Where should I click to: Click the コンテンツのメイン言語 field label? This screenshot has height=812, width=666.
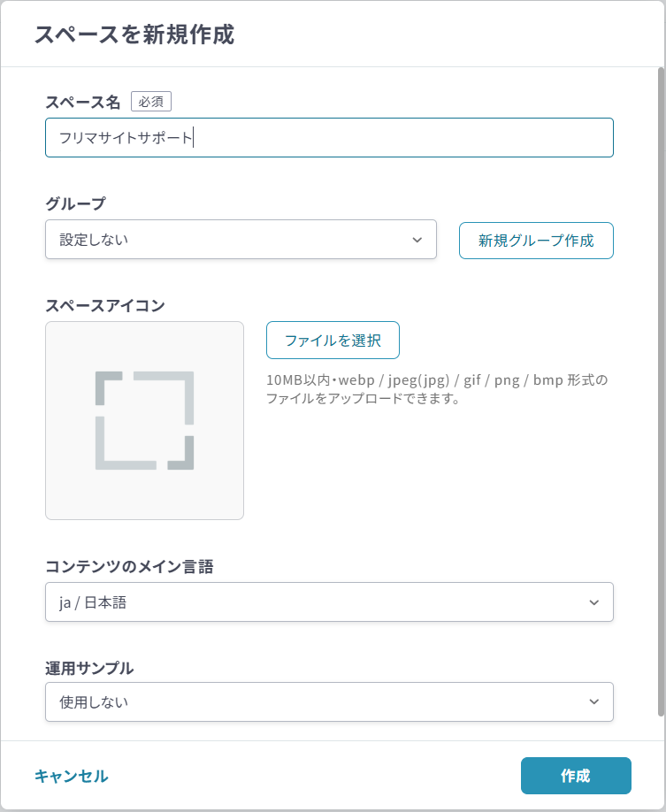pyautogui.click(x=129, y=567)
